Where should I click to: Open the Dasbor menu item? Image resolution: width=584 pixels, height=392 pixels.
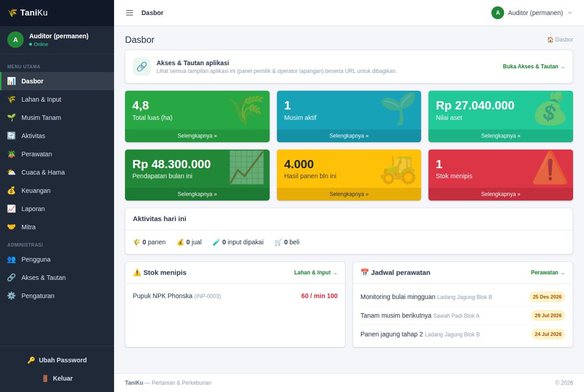coord(57,81)
